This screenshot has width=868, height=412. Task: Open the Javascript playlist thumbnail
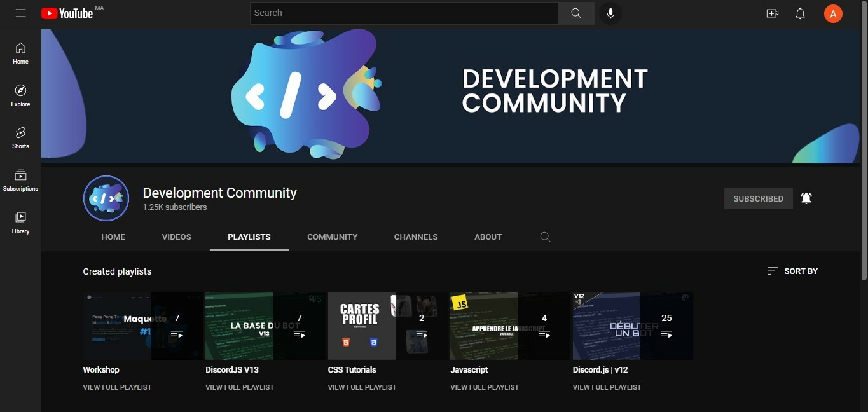[484, 326]
